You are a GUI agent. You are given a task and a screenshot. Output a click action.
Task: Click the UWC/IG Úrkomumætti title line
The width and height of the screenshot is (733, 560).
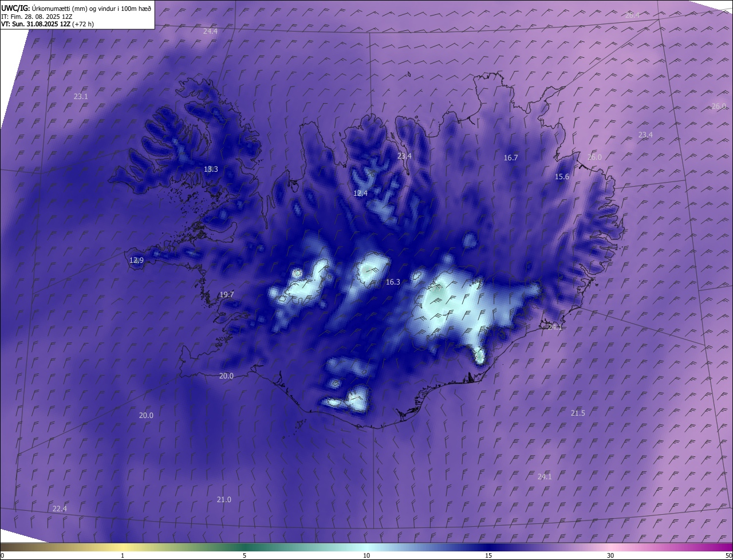(76, 8)
